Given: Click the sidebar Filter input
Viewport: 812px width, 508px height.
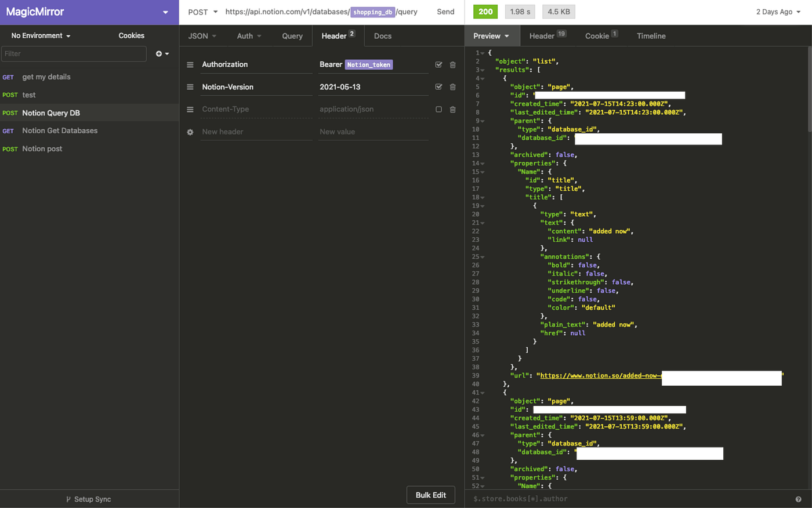Looking at the screenshot, I should point(74,54).
